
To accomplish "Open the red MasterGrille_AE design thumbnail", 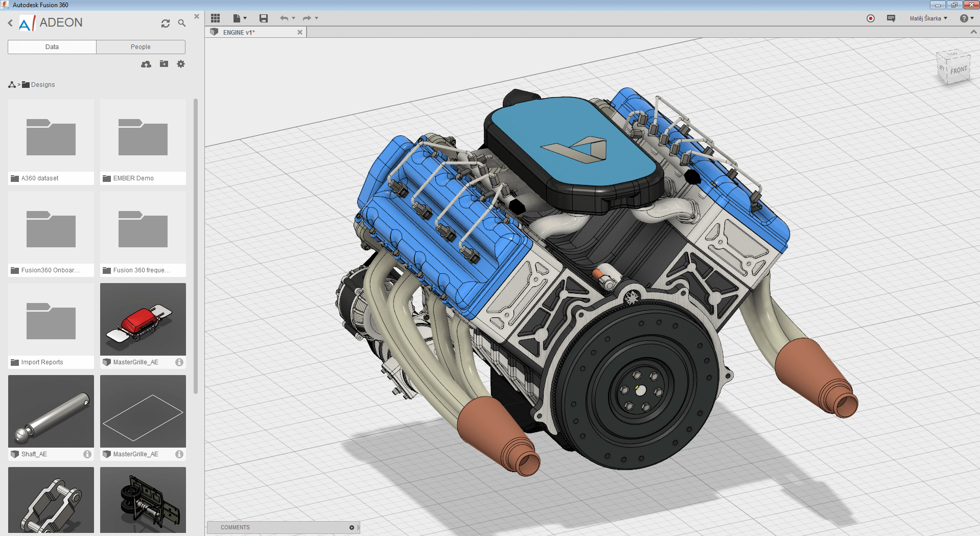I will click(x=143, y=319).
